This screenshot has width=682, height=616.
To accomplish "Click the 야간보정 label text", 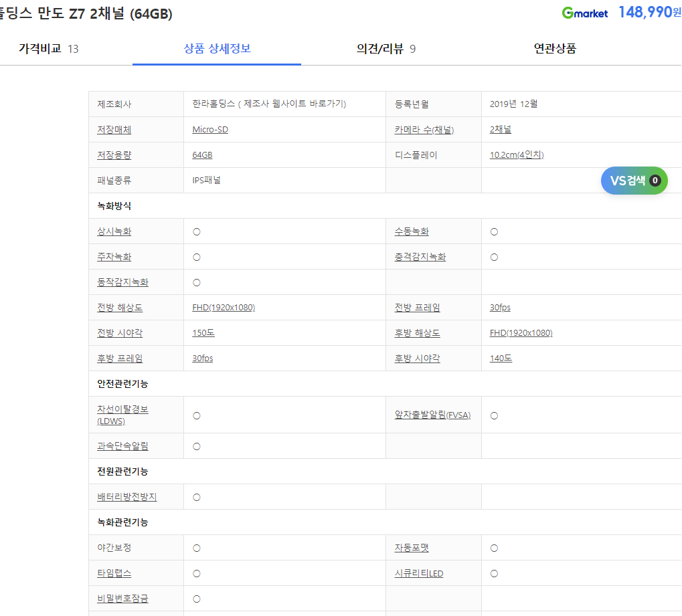I will click(x=114, y=548).
